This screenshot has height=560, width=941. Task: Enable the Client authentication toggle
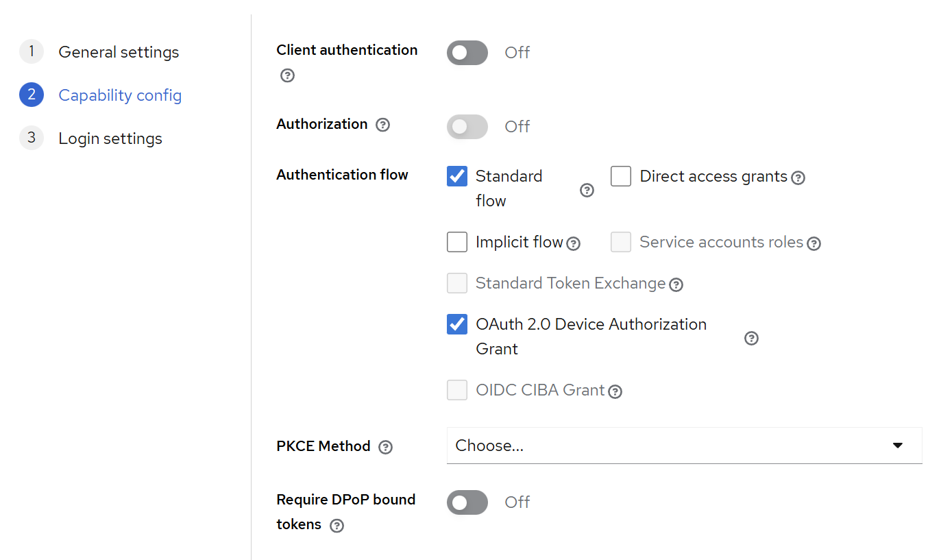pos(467,52)
